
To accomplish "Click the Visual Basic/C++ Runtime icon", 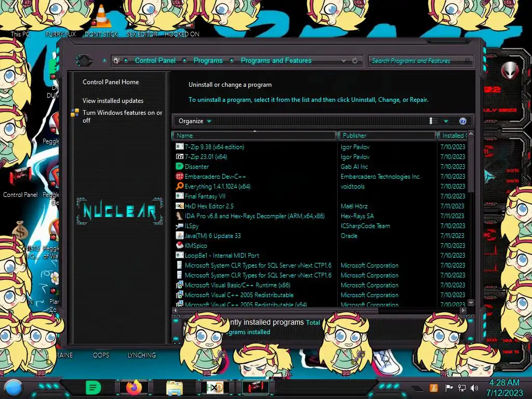I will click(179, 285).
